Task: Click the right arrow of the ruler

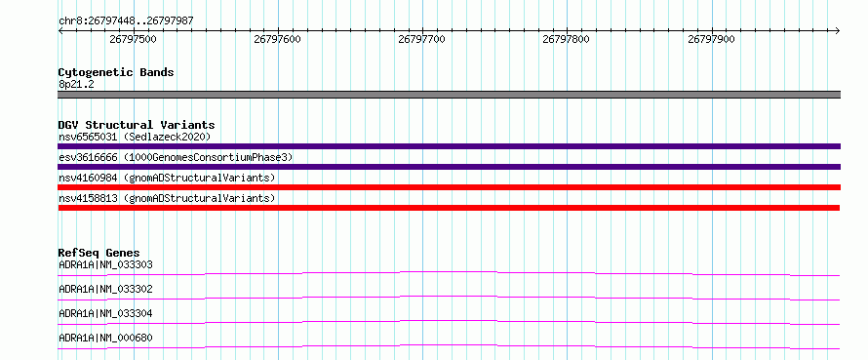Action: pyautogui.click(x=838, y=30)
